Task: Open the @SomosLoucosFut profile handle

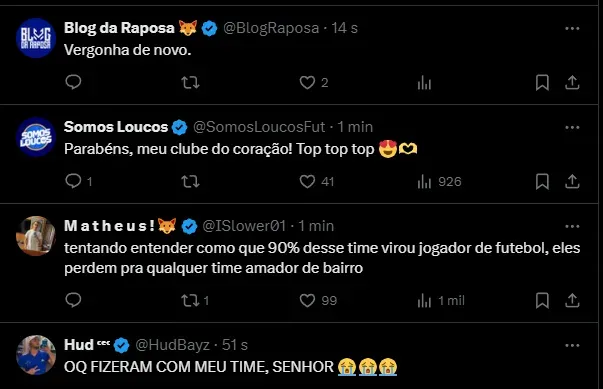Action: (x=259, y=127)
